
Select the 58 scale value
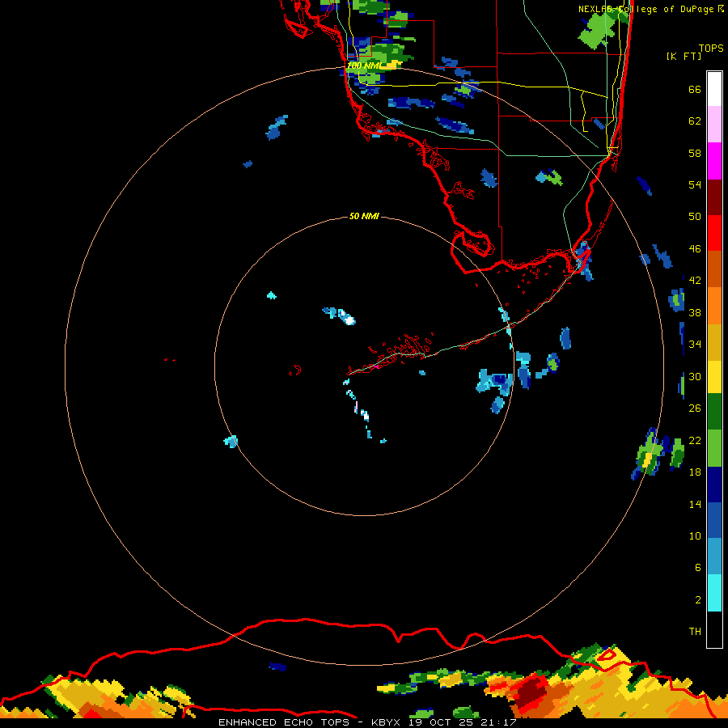point(695,153)
